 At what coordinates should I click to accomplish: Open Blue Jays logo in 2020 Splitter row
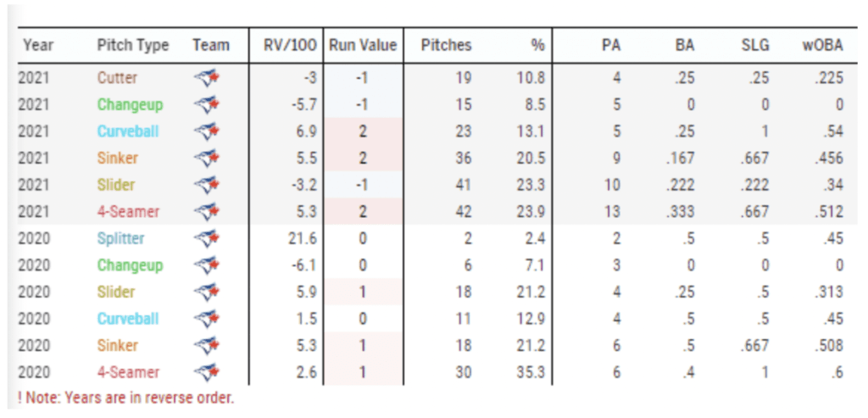[x=206, y=239]
